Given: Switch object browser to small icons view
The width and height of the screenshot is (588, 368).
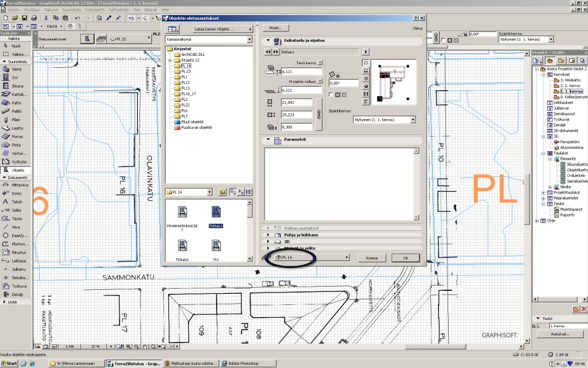Looking at the screenshot, I should click(x=241, y=192).
